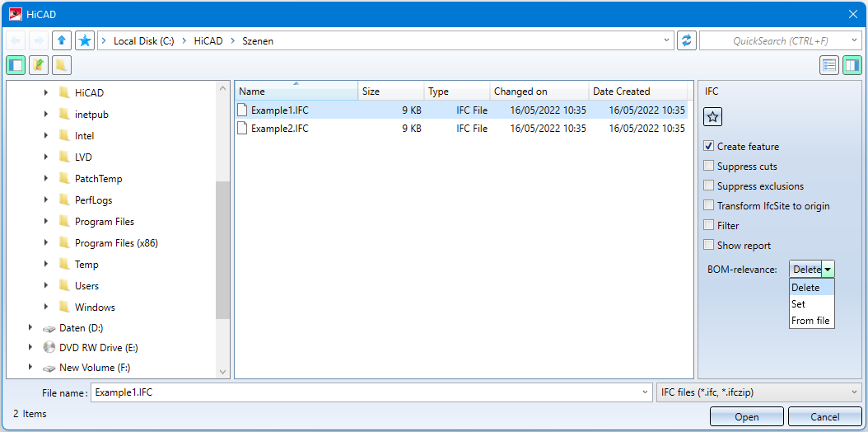Select the LVD folder in tree
Screen dimensions: 868x432
(84, 157)
